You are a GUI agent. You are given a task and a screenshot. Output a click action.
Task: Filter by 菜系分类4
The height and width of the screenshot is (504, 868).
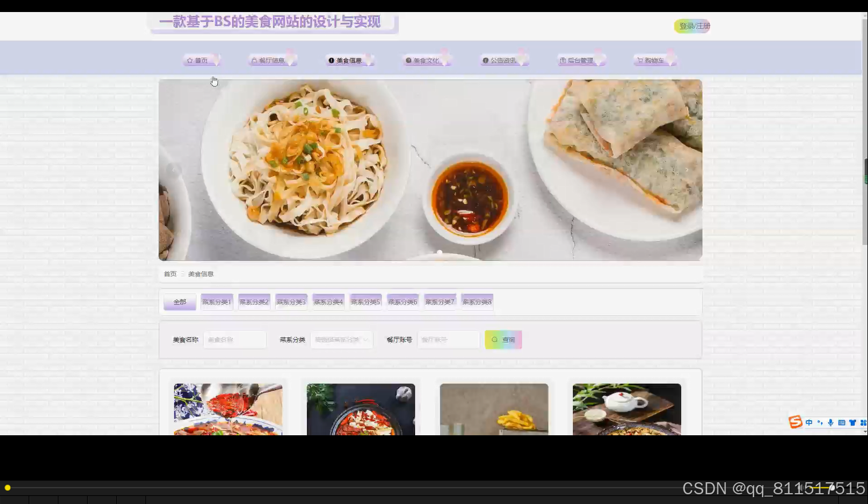(x=329, y=302)
